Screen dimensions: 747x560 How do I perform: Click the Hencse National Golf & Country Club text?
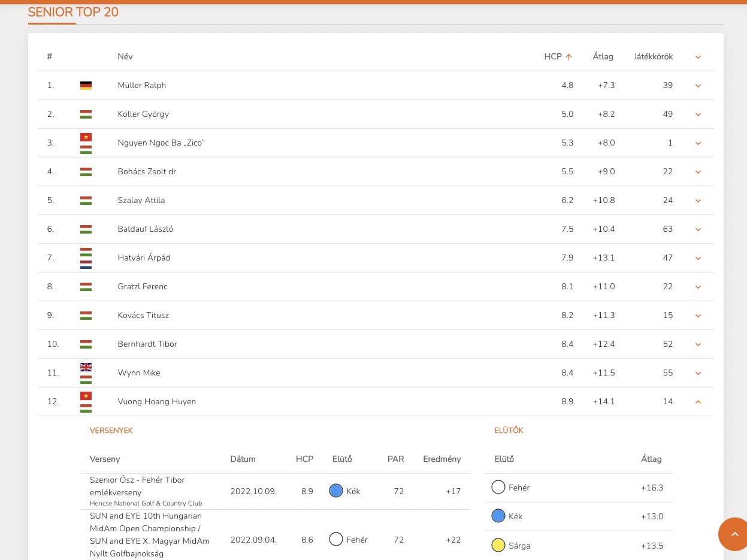pos(146,504)
